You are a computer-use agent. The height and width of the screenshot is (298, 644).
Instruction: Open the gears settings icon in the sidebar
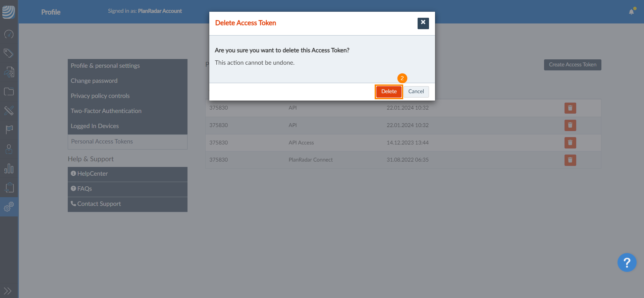pyautogui.click(x=9, y=207)
